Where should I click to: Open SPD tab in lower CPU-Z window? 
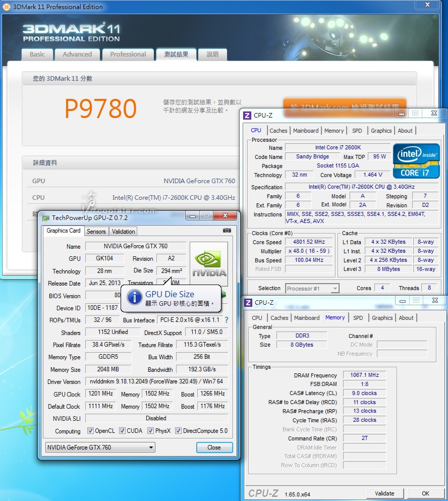(358, 318)
